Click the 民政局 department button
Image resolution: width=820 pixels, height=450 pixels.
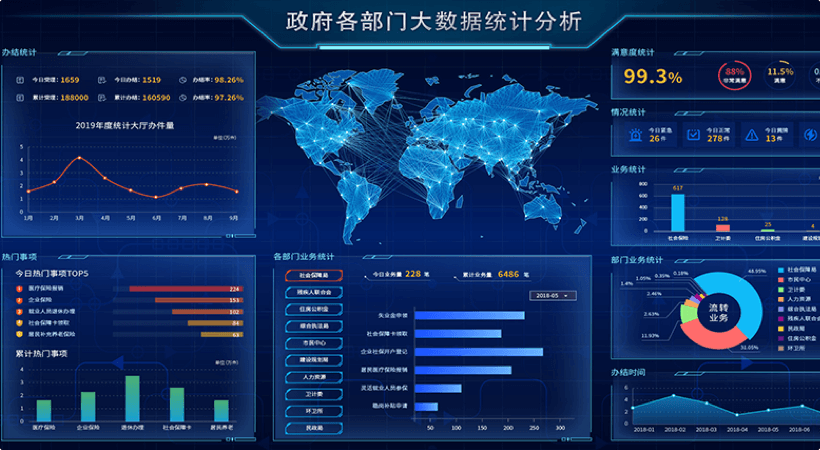pyautogui.click(x=313, y=428)
